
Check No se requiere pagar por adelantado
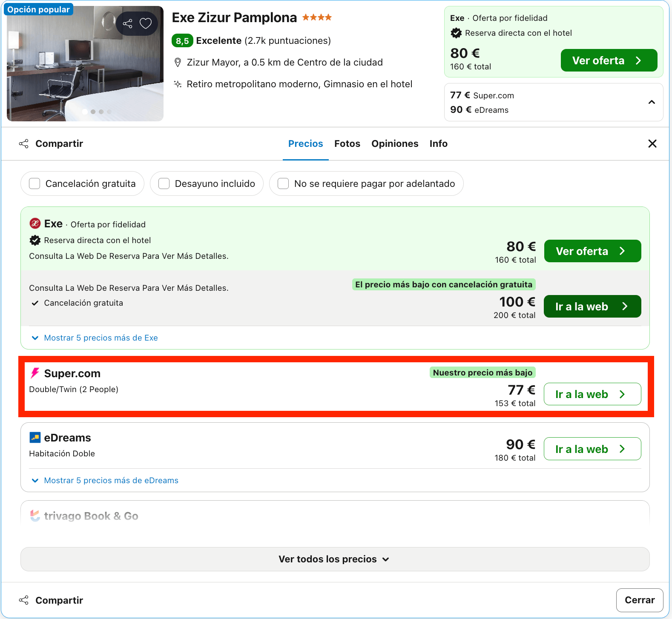tap(283, 183)
